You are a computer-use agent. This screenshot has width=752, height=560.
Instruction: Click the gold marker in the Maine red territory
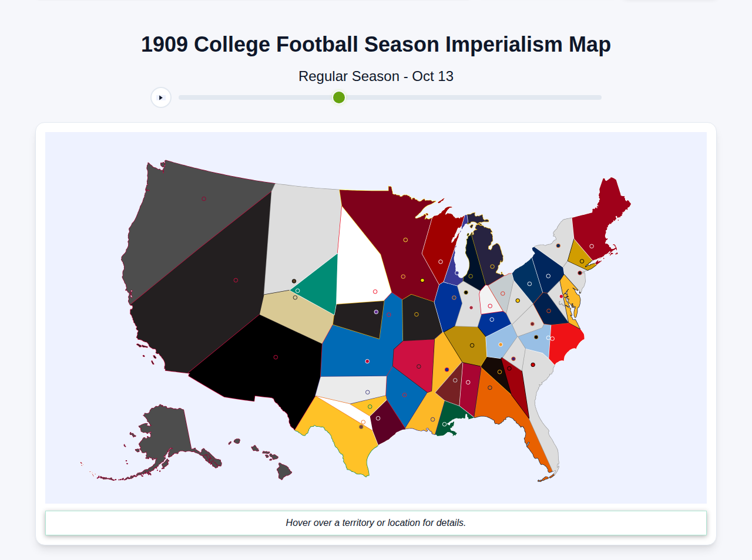point(592,245)
